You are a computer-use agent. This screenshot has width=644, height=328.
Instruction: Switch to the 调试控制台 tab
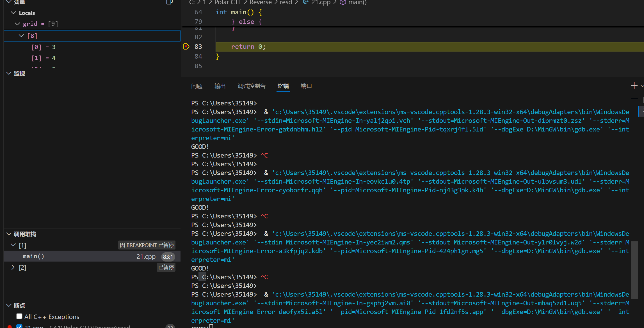point(251,86)
